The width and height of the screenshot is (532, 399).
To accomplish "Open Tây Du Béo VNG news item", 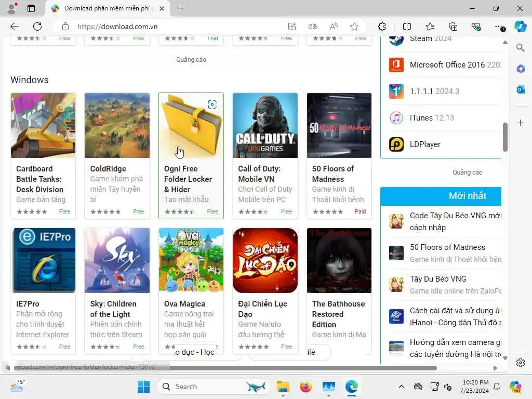I will [x=445, y=285].
